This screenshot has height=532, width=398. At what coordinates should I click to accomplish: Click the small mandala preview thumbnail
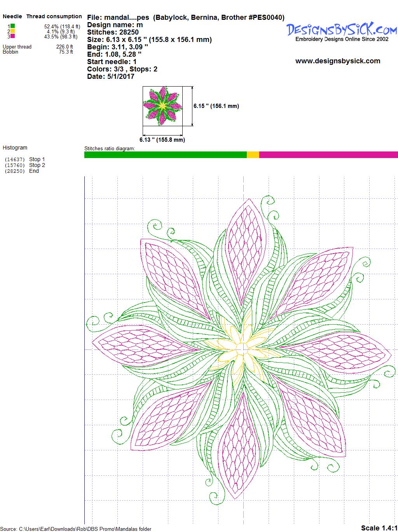163,106
